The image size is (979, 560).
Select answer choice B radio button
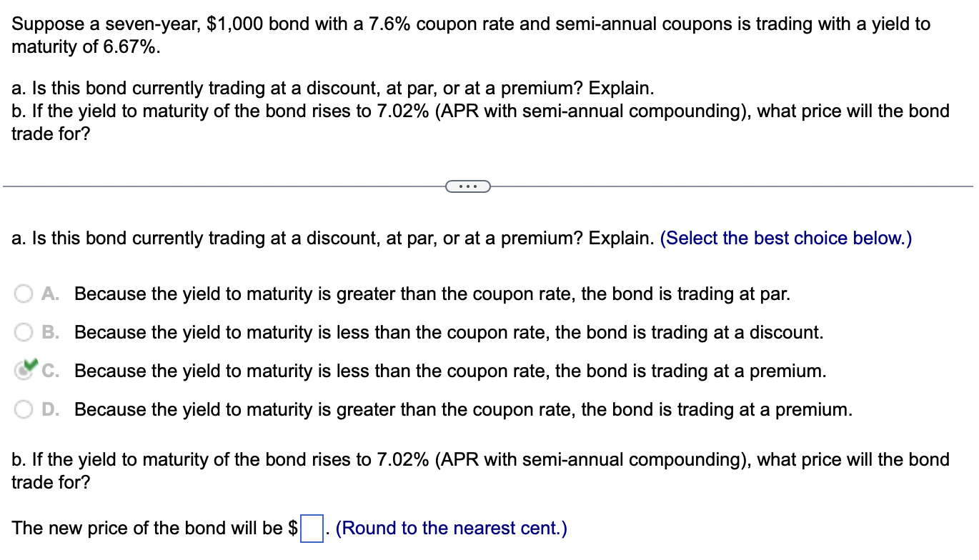(x=24, y=332)
